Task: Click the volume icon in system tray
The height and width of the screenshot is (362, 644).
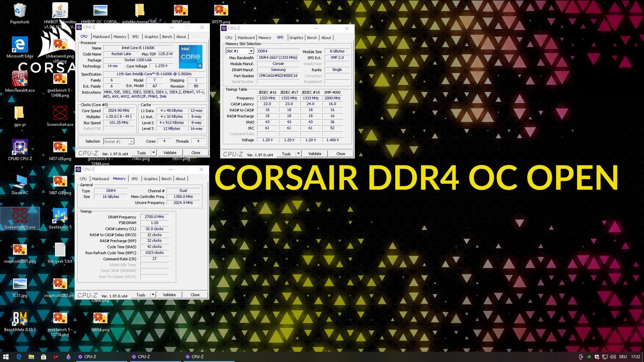Action: [x=613, y=357]
